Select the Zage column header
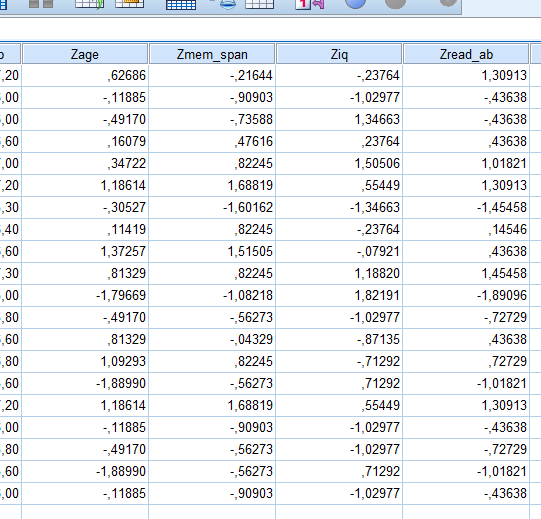 point(85,54)
